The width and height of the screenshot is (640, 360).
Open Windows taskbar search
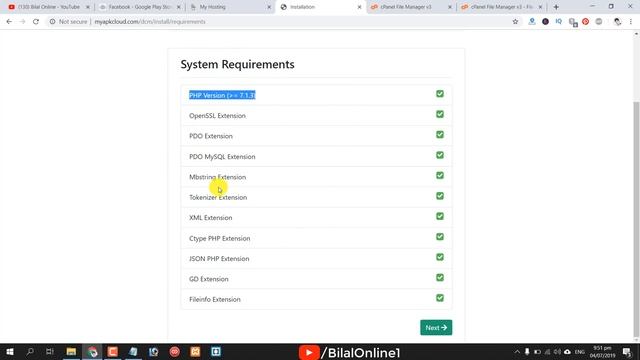pyautogui.click(x=30, y=351)
